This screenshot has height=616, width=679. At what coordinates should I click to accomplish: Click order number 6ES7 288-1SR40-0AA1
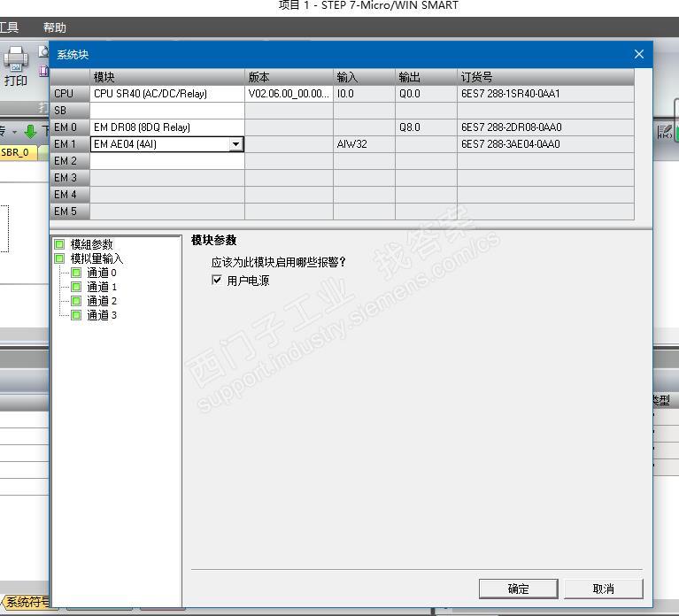(545, 94)
